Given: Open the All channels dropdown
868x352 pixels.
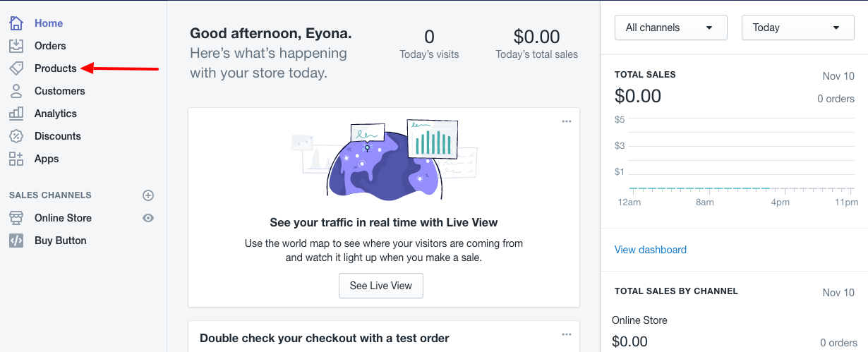Looking at the screenshot, I should coord(670,28).
